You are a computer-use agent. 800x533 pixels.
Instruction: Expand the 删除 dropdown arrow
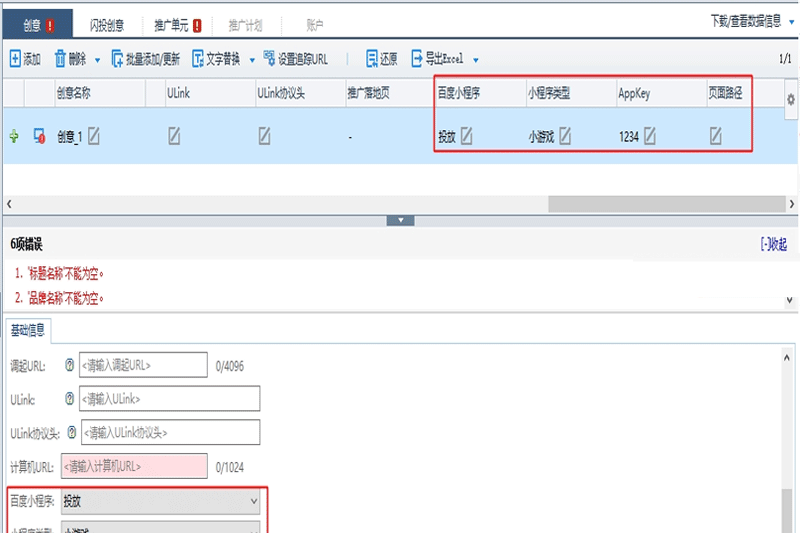(97, 60)
